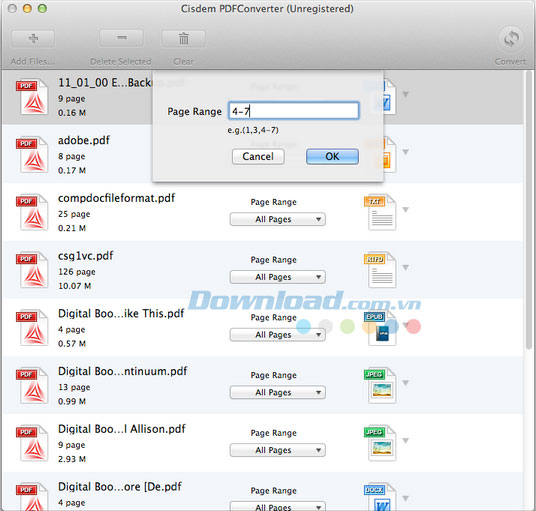The image size is (536, 511).
Task: Open All Pages dropdown for Digital Boo...l Allison.pdf
Action: point(278,450)
